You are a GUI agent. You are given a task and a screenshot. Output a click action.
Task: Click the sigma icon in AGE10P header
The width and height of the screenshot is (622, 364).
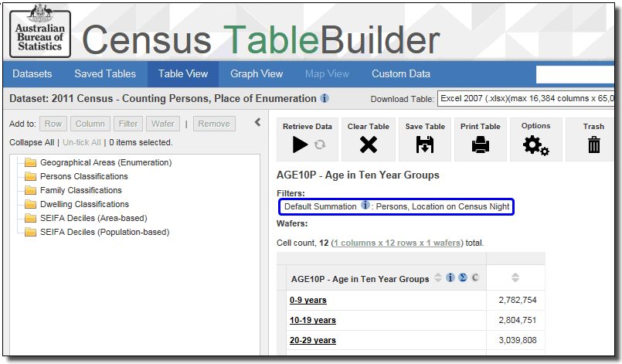(x=462, y=278)
